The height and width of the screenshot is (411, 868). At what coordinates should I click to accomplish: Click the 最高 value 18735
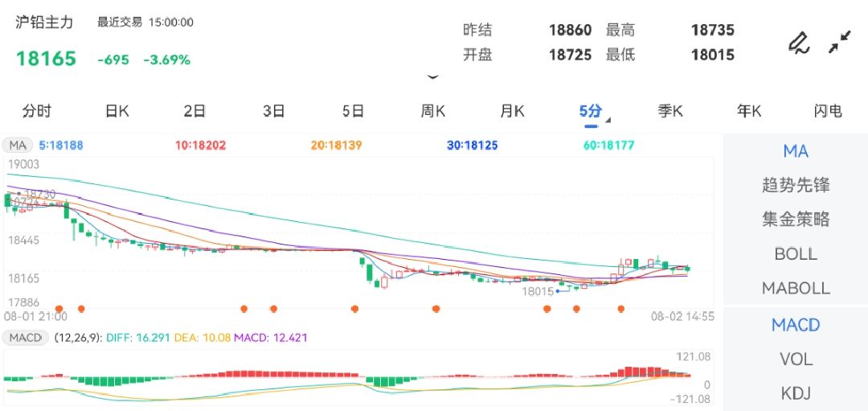click(x=712, y=30)
